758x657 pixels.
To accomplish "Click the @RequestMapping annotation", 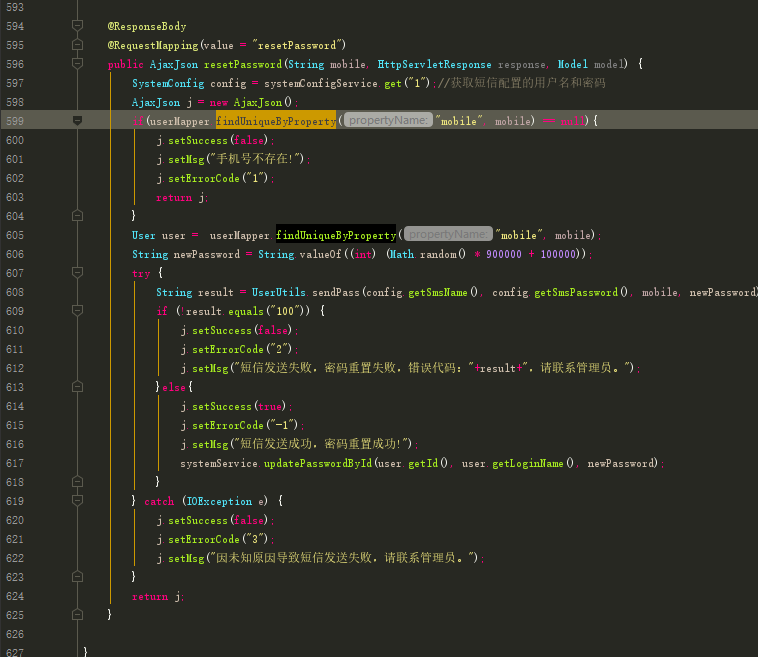I will click(x=153, y=45).
